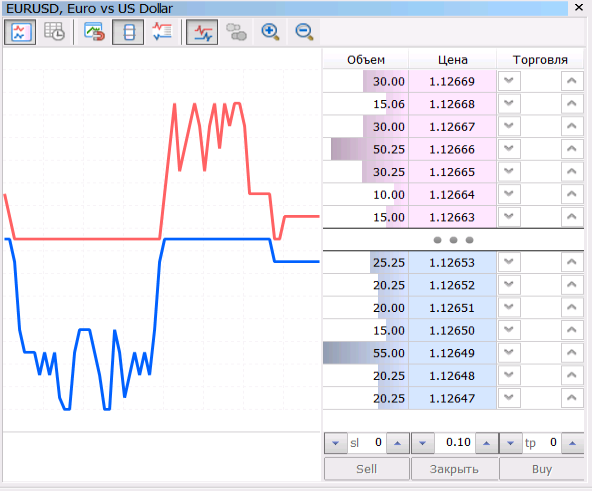Click the tp take profit input field
The image size is (592, 491).
[x=542, y=443]
